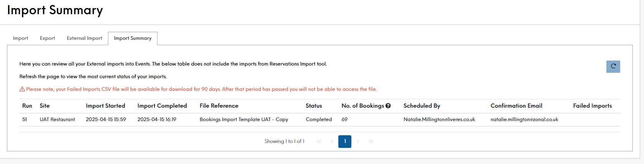
Task: Click the Run column header
Action: [27, 106]
